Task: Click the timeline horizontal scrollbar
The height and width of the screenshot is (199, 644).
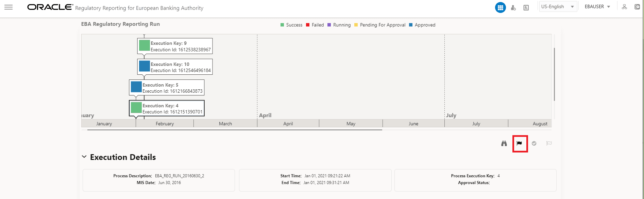Action: tap(235, 130)
